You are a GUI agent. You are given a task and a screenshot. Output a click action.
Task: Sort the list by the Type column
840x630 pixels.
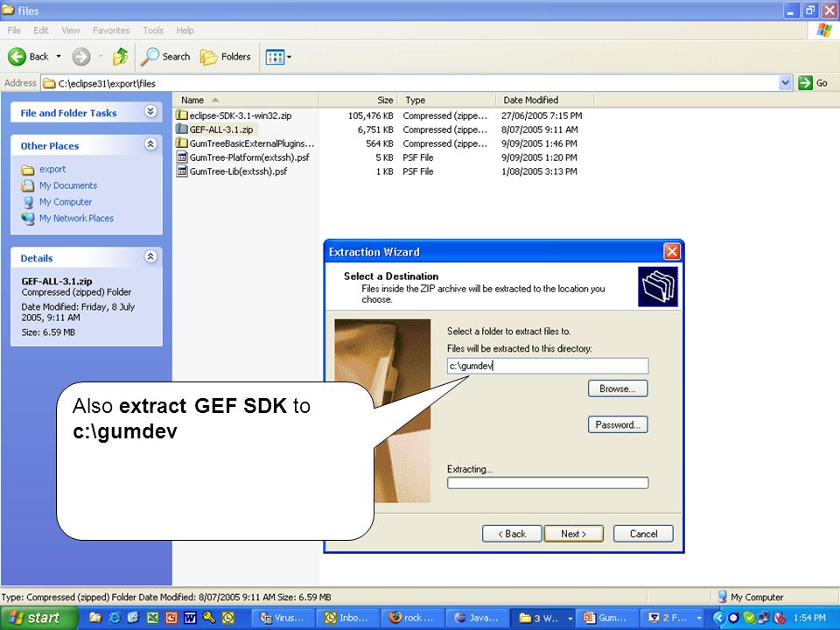click(447, 100)
